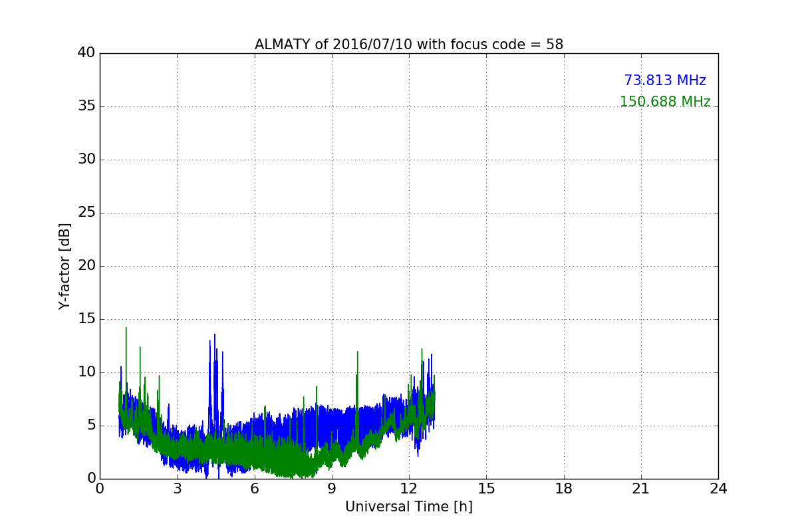The width and height of the screenshot is (798, 532).
Task: Click y-axis tick label 40
Action: (86, 53)
